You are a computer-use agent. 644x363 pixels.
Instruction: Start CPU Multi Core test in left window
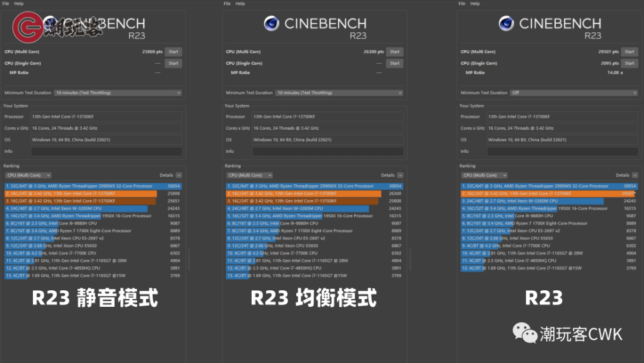coord(173,52)
